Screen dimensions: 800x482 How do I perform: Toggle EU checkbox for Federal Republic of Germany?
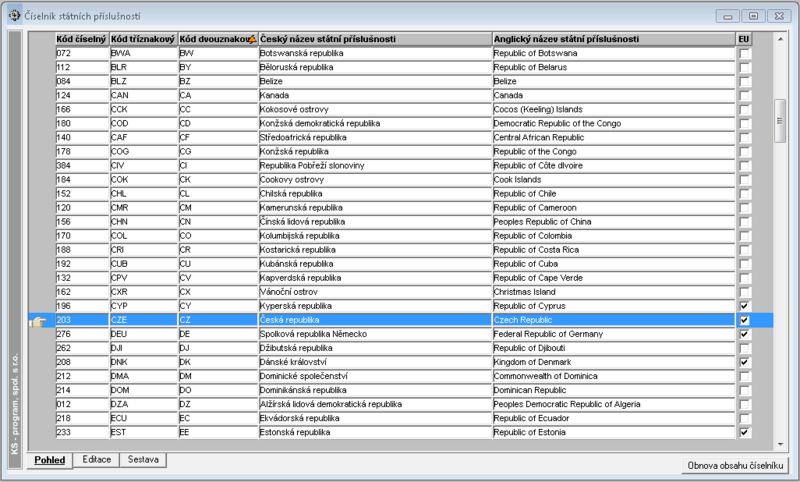pos(744,334)
